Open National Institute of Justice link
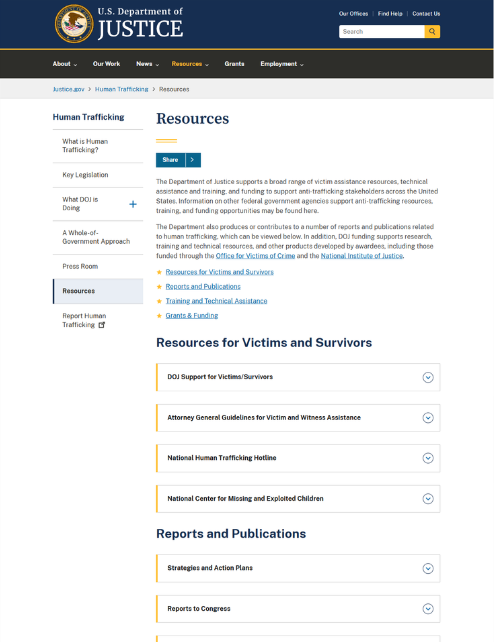Viewport: 494px width, 642px height. (362, 256)
